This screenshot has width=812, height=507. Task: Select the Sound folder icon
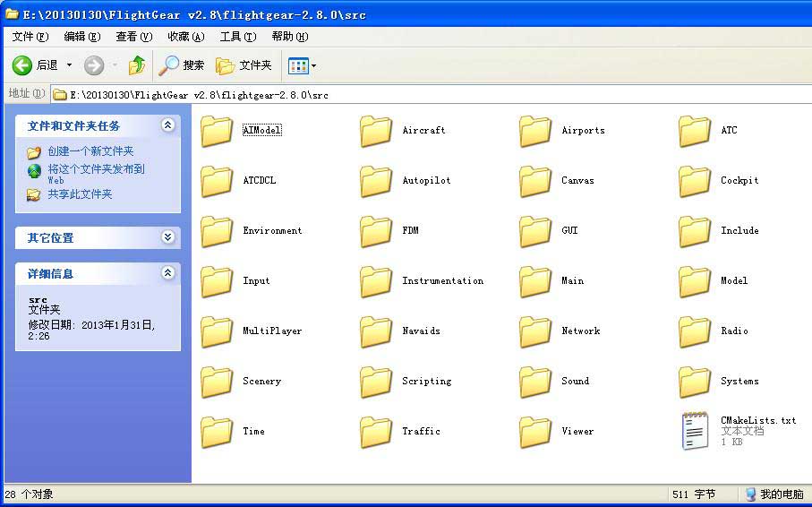point(535,382)
